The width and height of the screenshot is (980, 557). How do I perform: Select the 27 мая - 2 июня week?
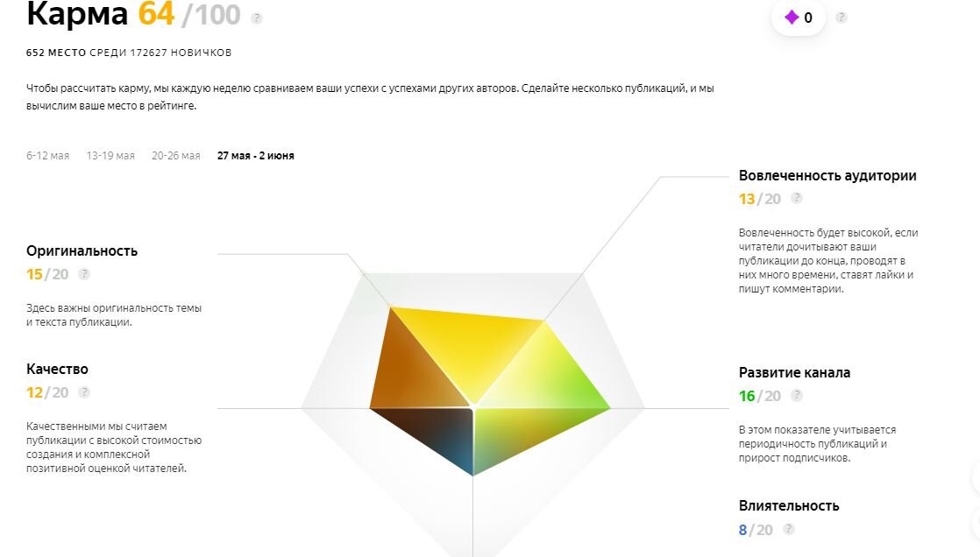pyautogui.click(x=256, y=156)
